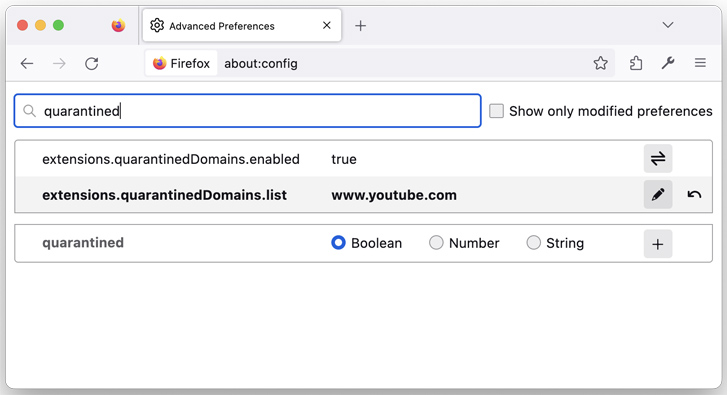Select the String type radio button
Viewport: 728px width, 395px height.
tap(533, 242)
